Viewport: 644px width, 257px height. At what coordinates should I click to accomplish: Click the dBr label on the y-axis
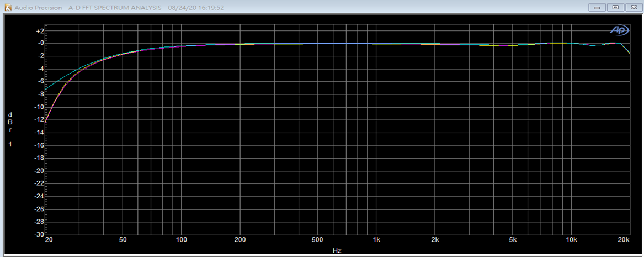(10, 122)
